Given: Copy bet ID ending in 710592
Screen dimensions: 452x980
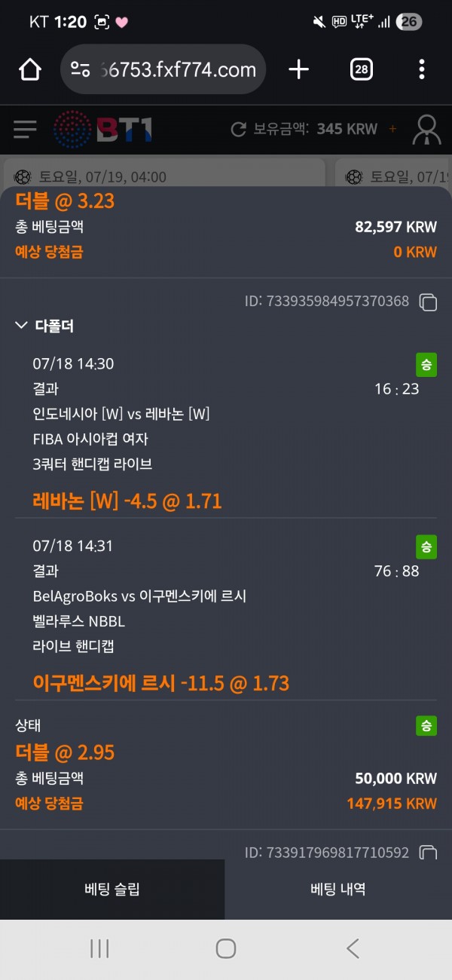Looking at the screenshot, I should (428, 853).
